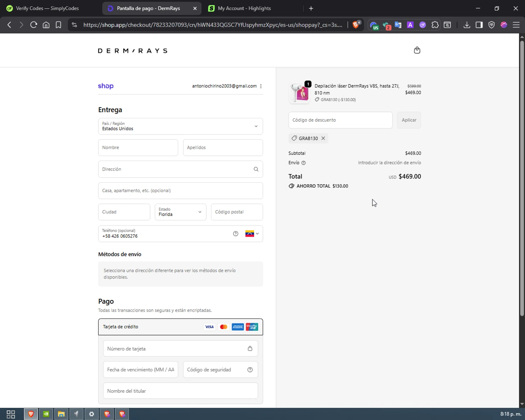Close the Pantalla de pago tab
Image resolution: width=525 pixels, height=420 pixels.
[195, 8]
